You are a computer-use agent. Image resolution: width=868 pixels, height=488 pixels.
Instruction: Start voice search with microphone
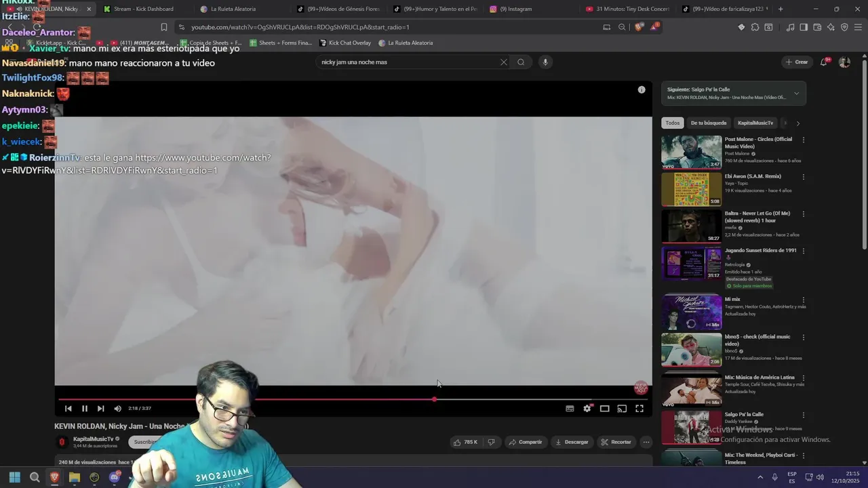tap(545, 62)
